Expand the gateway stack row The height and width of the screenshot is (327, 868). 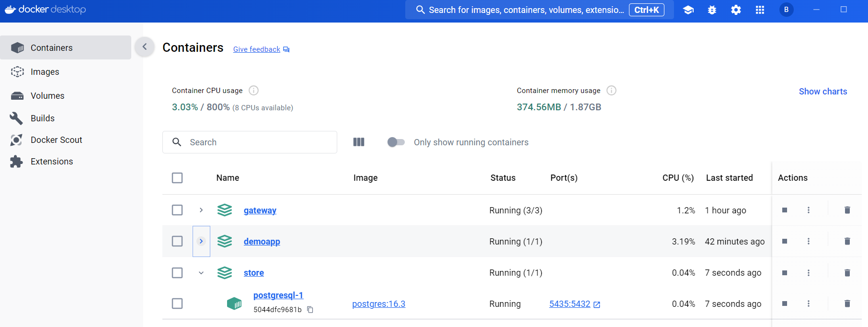(x=201, y=210)
